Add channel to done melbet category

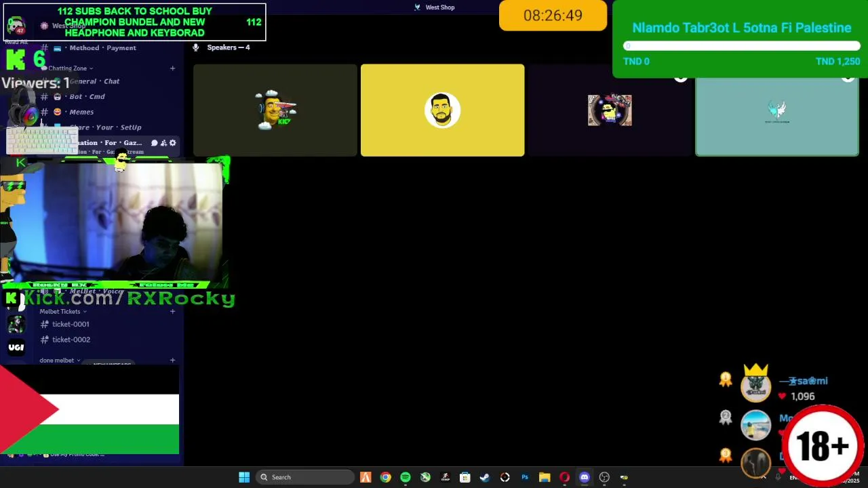[172, 360]
